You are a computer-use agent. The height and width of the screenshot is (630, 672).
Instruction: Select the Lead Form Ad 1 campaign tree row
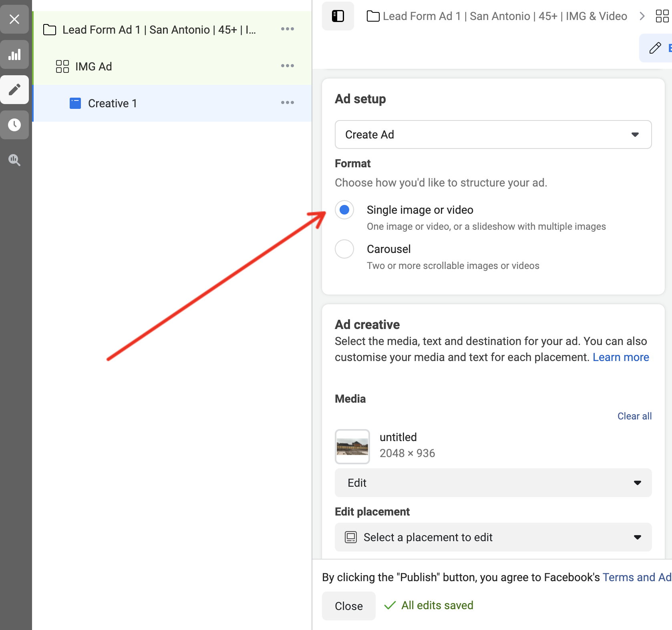tap(172, 30)
